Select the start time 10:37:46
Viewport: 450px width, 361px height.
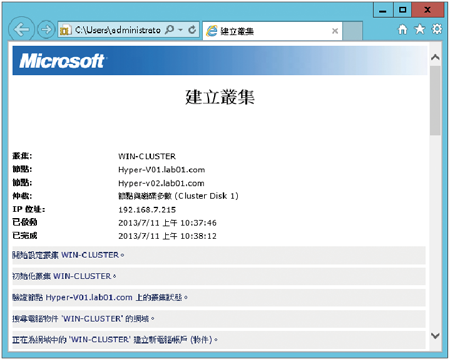[167, 223]
